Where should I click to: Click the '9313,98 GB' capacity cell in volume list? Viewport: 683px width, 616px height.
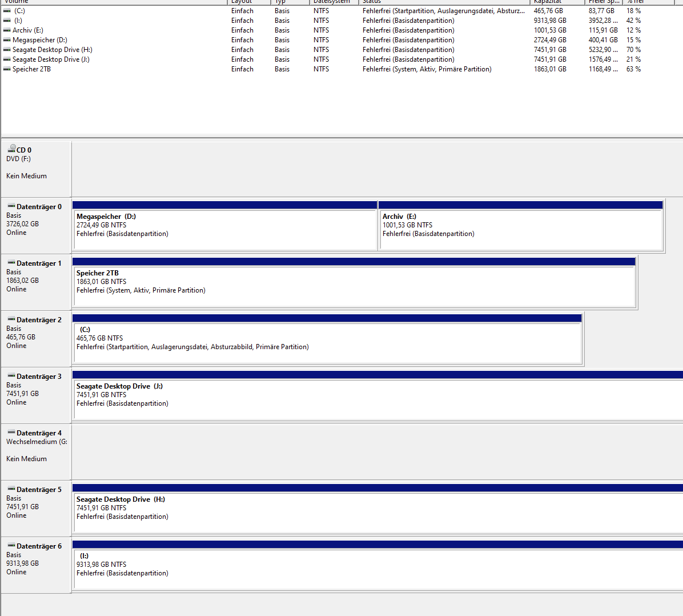tap(550, 21)
